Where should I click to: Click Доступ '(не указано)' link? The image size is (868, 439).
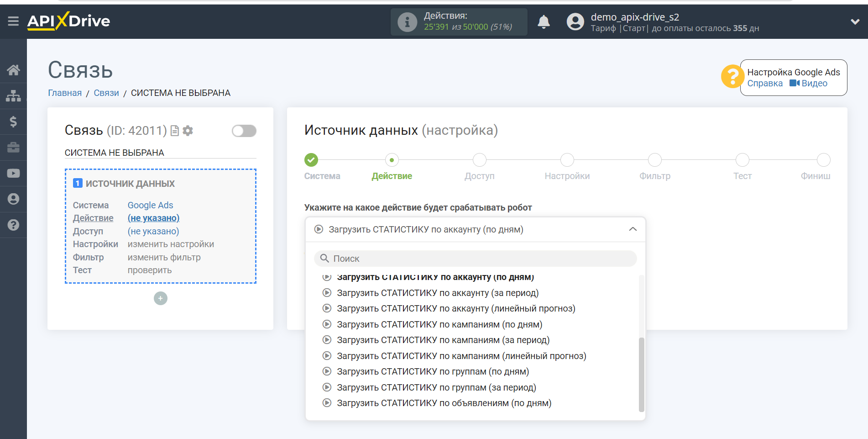(x=153, y=231)
